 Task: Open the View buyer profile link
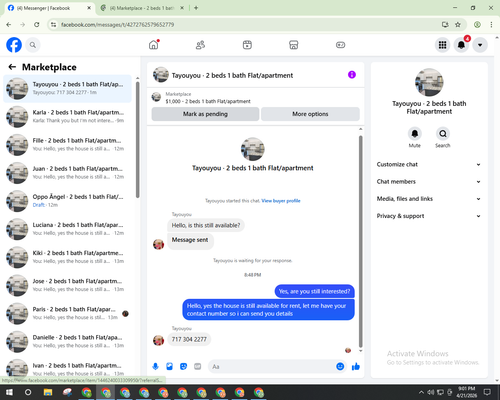(x=281, y=201)
